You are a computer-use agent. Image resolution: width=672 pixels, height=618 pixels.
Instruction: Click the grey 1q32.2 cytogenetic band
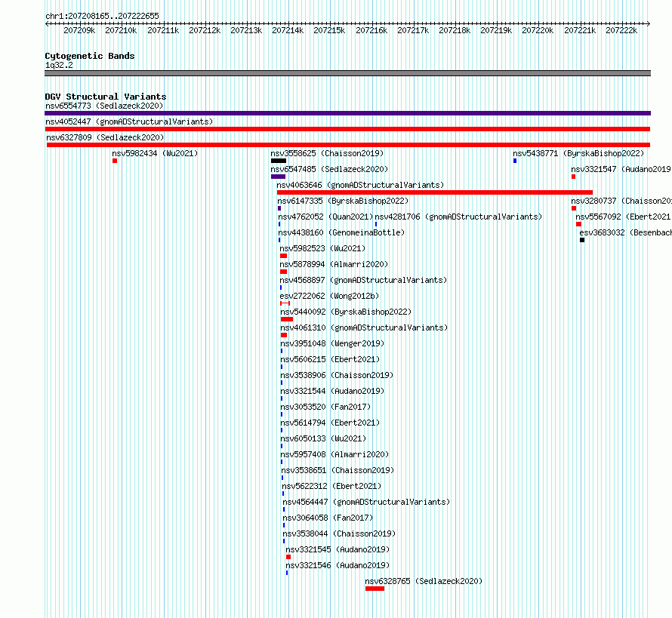(x=347, y=73)
